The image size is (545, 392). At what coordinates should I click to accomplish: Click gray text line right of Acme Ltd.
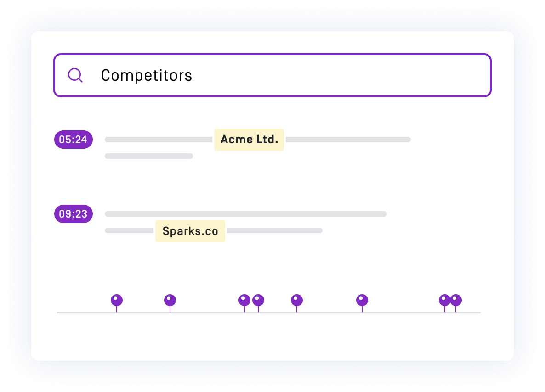point(348,140)
